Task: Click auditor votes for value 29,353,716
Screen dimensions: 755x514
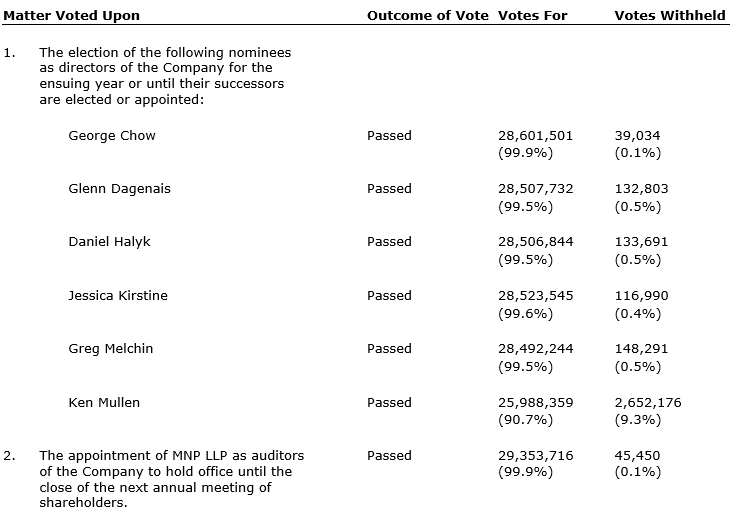Action: pos(535,455)
